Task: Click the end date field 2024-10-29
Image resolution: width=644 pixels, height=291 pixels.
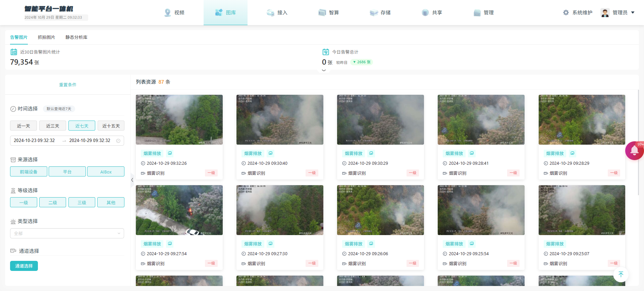Action: [90, 141]
